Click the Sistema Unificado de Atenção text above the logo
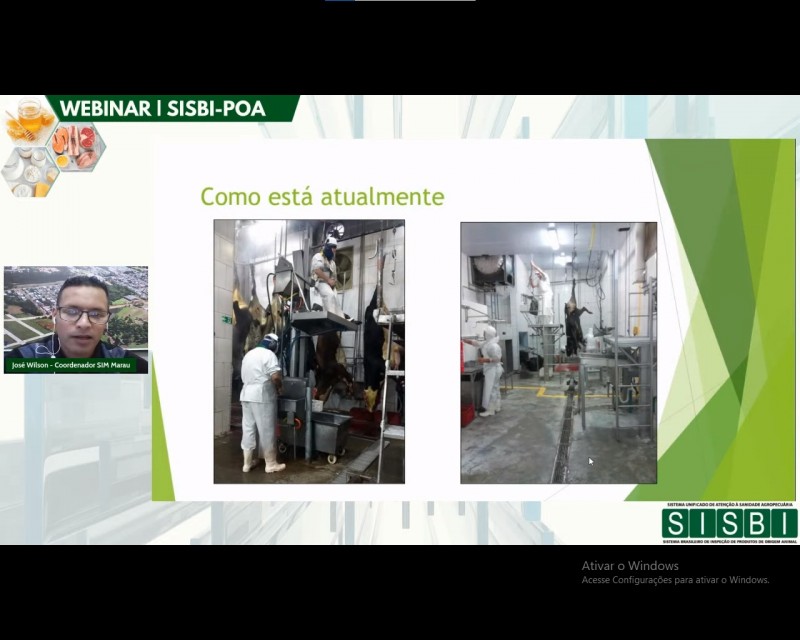The image size is (800, 640). tap(730, 504)
